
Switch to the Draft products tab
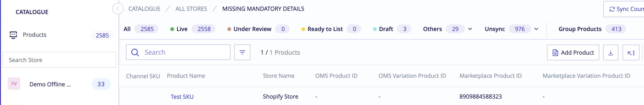click(391, 29)
